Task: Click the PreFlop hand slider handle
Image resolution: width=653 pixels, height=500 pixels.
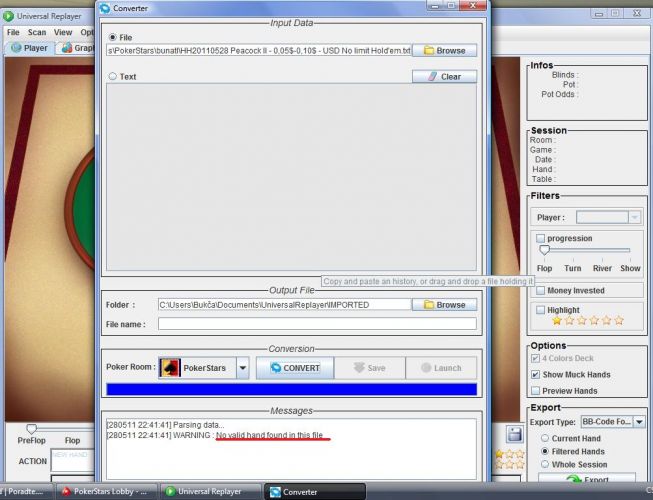Action: (32, 428)
